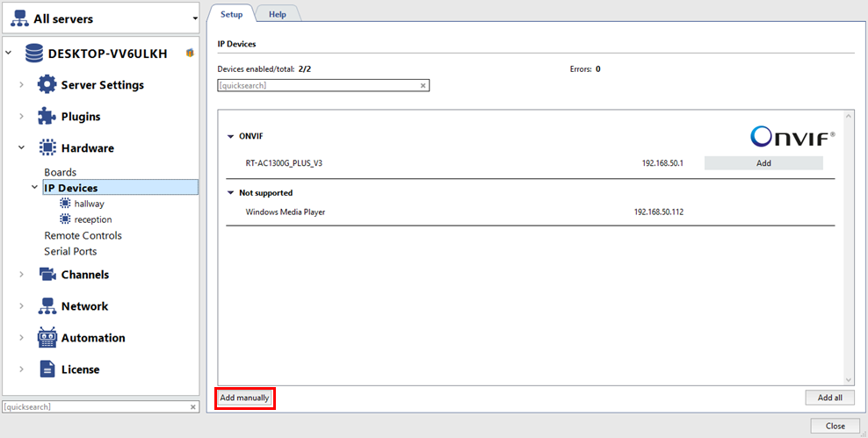Click the Automation robot icon
The image size is (868, 438).
click(47, 338)
